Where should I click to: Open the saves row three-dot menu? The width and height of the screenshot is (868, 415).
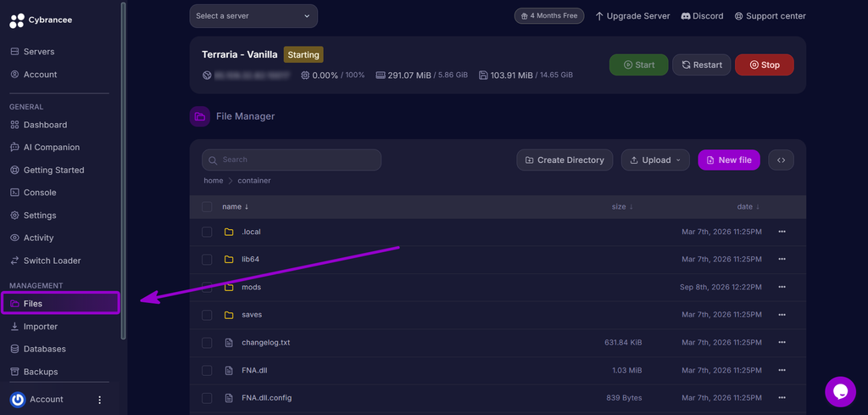(782, 315)
